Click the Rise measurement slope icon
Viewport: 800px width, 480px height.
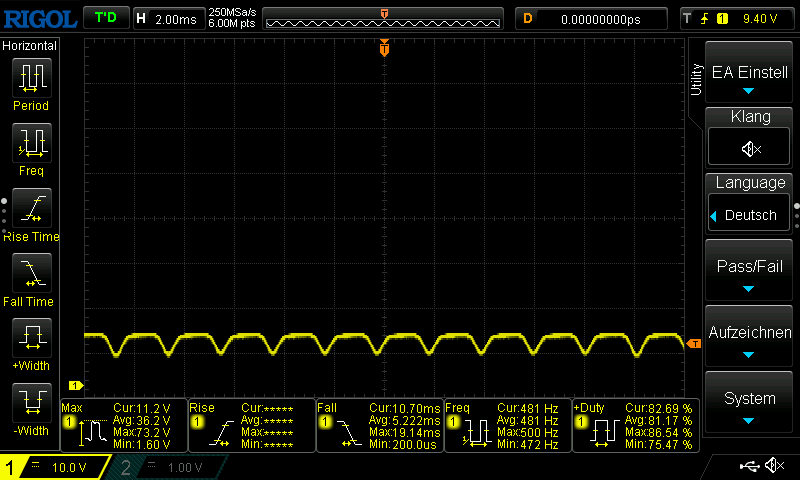[221, 433]
